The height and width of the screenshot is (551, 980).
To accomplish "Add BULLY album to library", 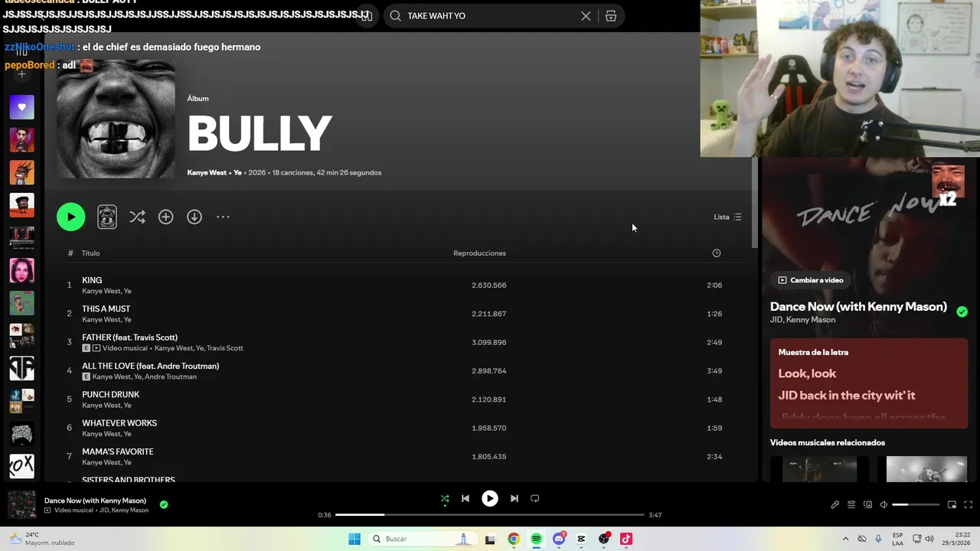I will coord(165,217).
